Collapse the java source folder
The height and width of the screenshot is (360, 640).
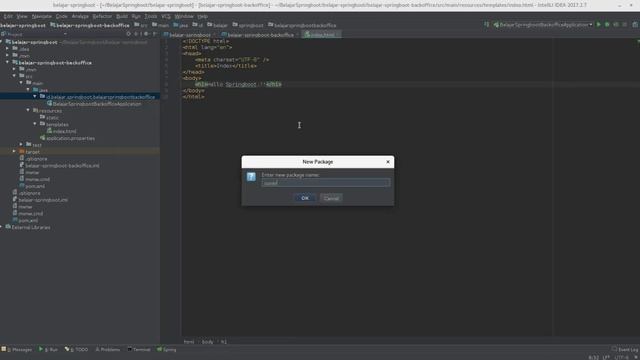pos(28,89)
